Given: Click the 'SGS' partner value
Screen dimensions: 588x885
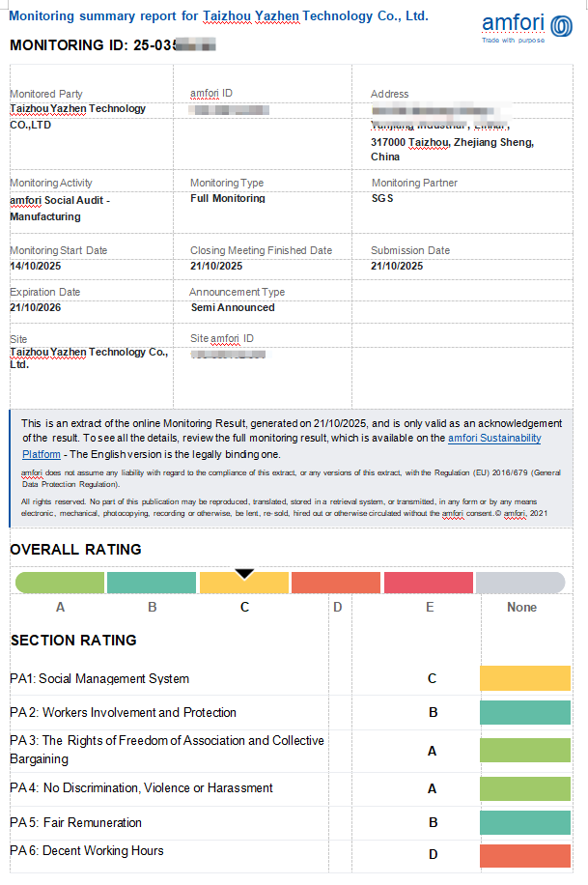Looking at the screenshot, I should (x=382, y=199).
